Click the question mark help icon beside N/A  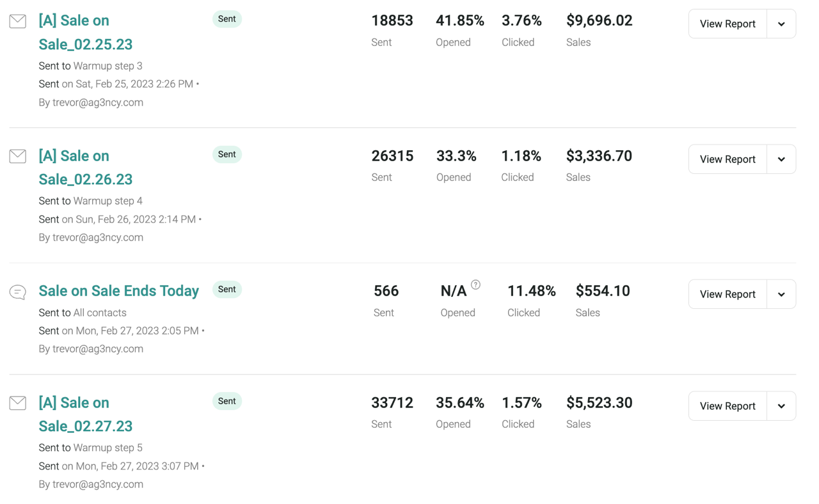tap(475, 285)
